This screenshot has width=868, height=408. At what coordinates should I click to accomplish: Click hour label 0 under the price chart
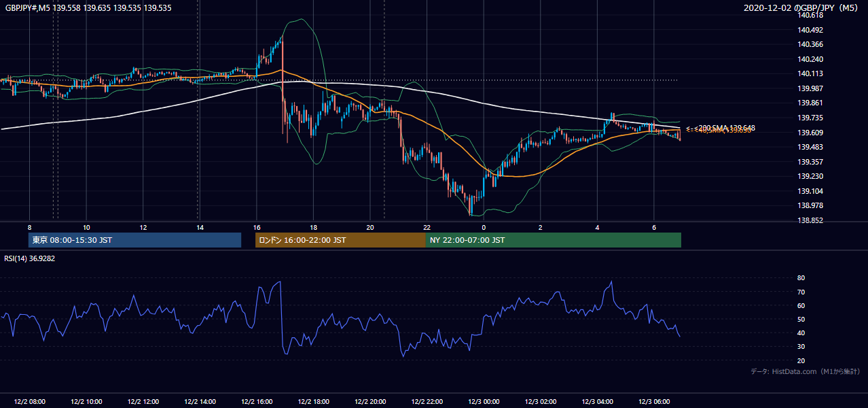point(484,227)
